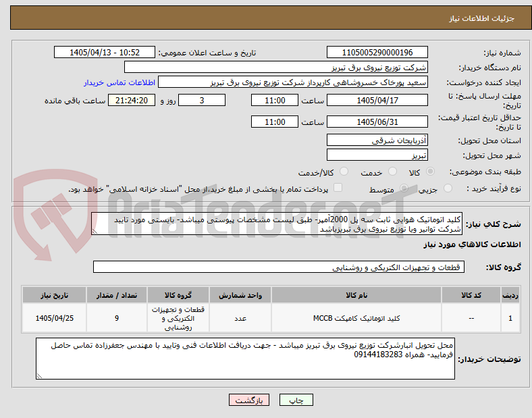Select the کالا/خدمت radio button
The image size is (532, 418).
click(x=344, y=172)
